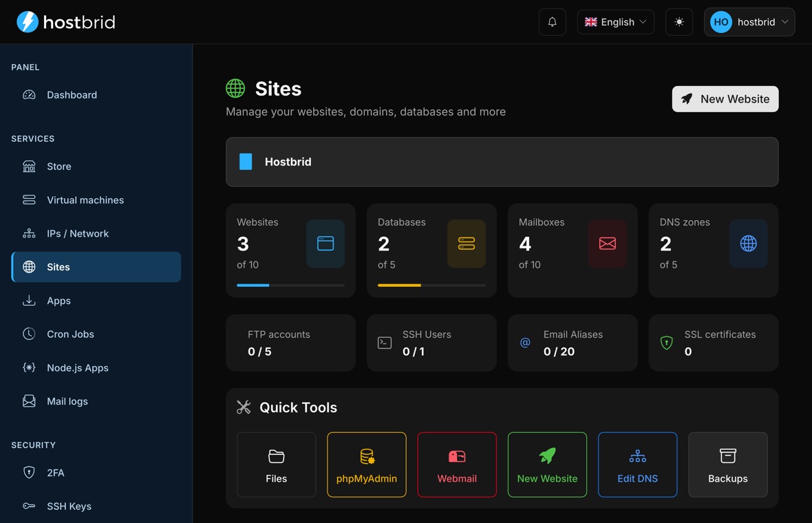Click the hostbrid lightning bolt logo
812x523 pixels.
click(28, 22)
